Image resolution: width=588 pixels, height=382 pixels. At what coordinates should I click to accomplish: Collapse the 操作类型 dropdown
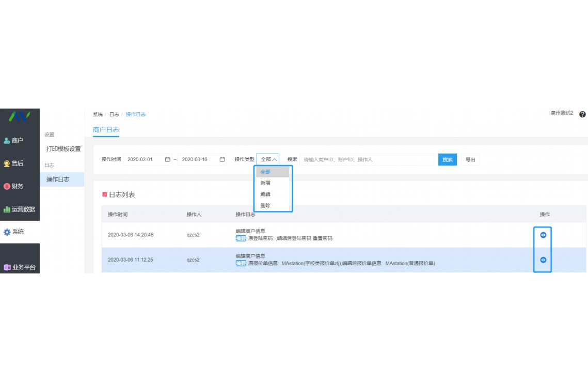tap(268, 160)
